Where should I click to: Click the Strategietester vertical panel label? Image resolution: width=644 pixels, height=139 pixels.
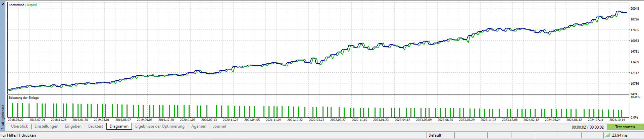(x=3, y=117)
